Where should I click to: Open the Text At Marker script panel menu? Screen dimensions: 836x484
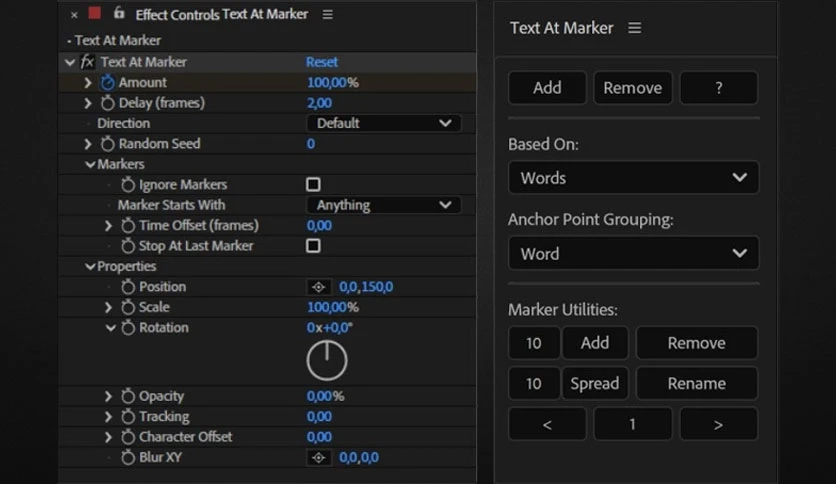click(634, 28)
